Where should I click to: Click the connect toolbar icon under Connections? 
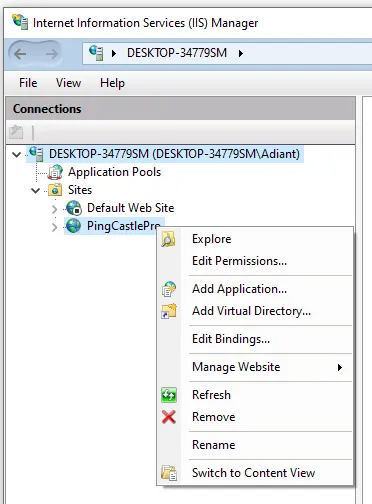coord(16,132)
